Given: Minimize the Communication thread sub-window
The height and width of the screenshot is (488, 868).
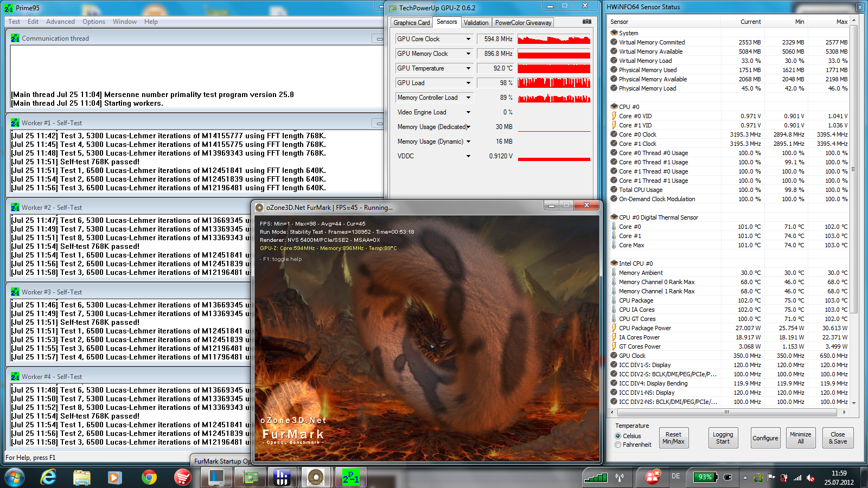Looking at the screenshot, I should tap(378, 38).
